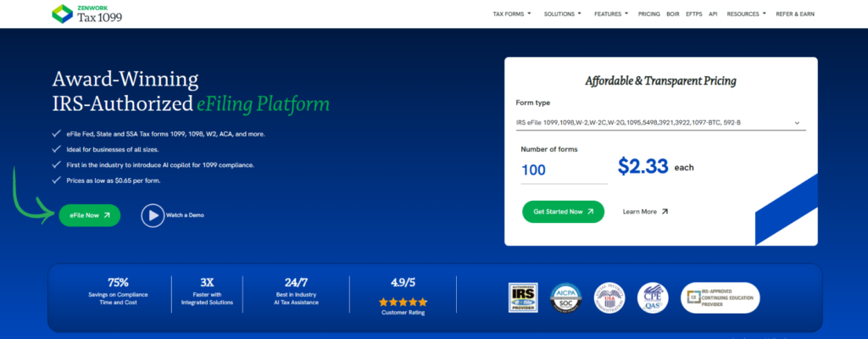This screenshot has width=868, height=339.
Task: Click the 4.9/5 rating text
Action: click(403, 282)
